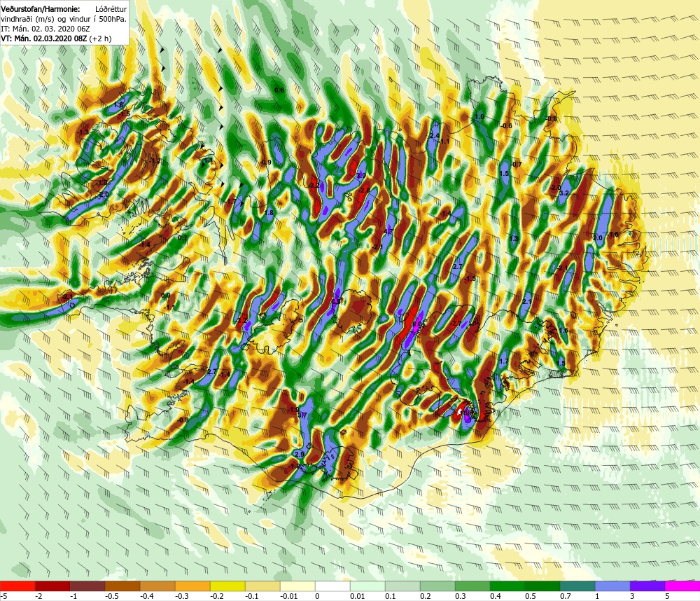Click the '-1.9' value label on the map

coord(293,410)
